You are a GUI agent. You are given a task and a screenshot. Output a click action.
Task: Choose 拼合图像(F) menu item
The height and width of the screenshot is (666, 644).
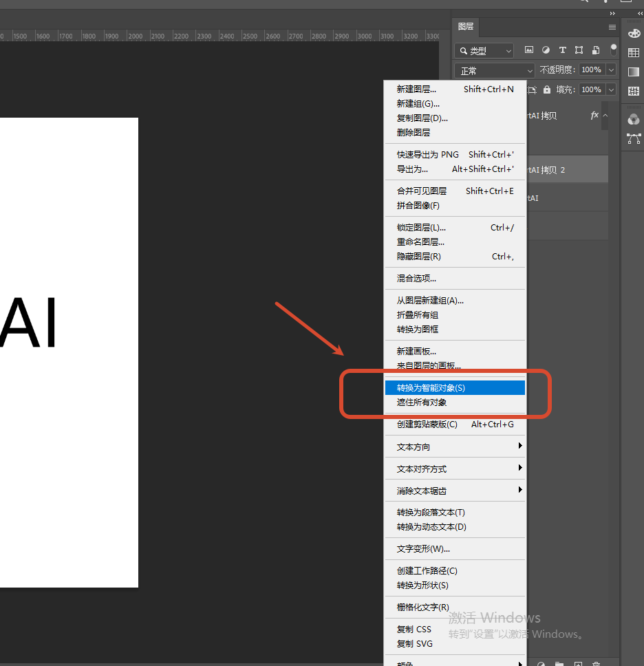(455, 206)
